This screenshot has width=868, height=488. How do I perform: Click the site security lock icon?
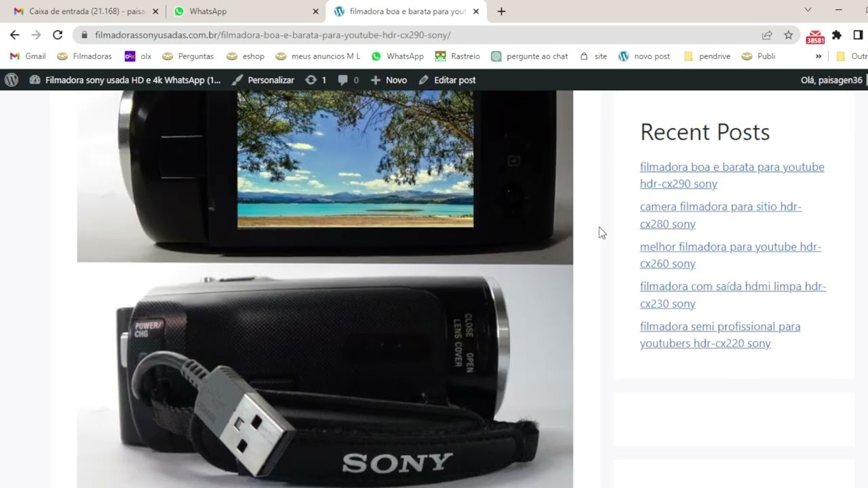(84, 35)
